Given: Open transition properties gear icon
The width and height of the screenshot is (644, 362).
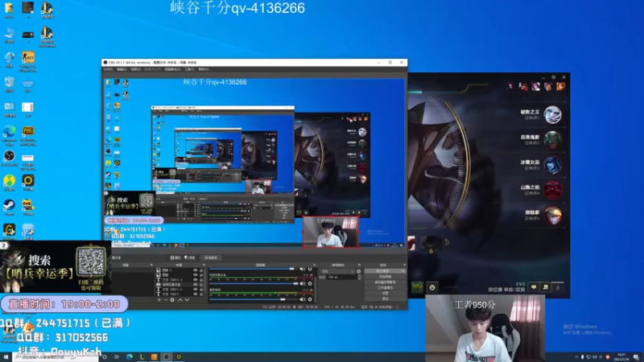Looking at the screenshot, I should (358, 271).
